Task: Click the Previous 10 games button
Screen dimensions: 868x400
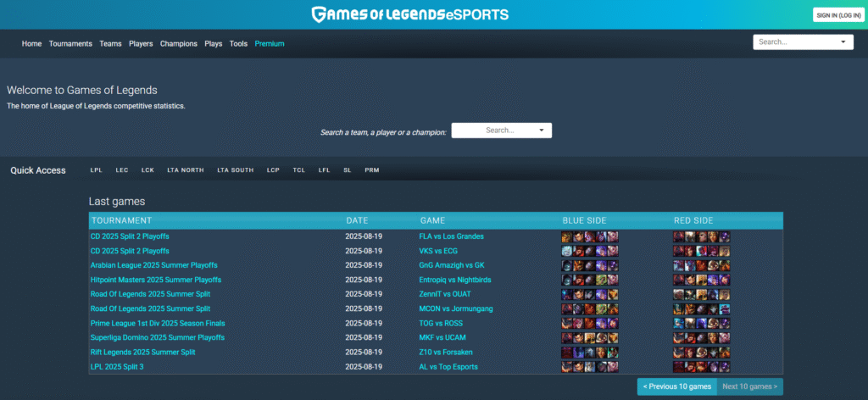Action: (677, 386)
